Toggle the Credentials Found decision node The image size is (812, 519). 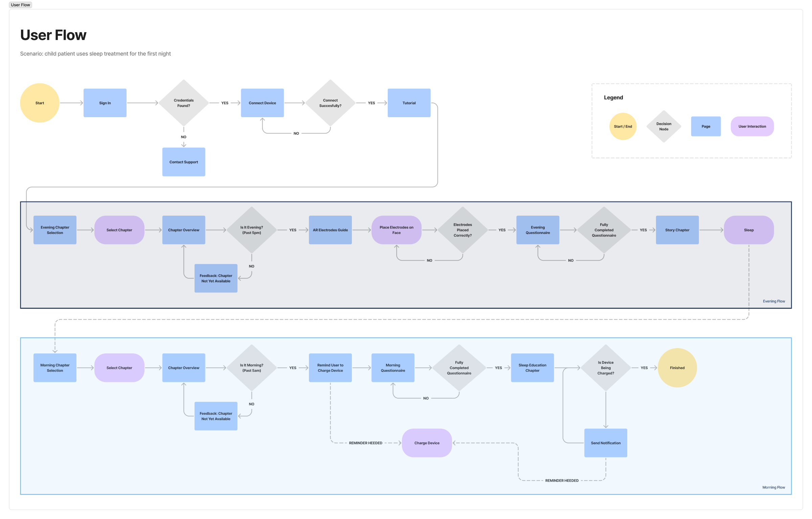(x=184, y=103)
